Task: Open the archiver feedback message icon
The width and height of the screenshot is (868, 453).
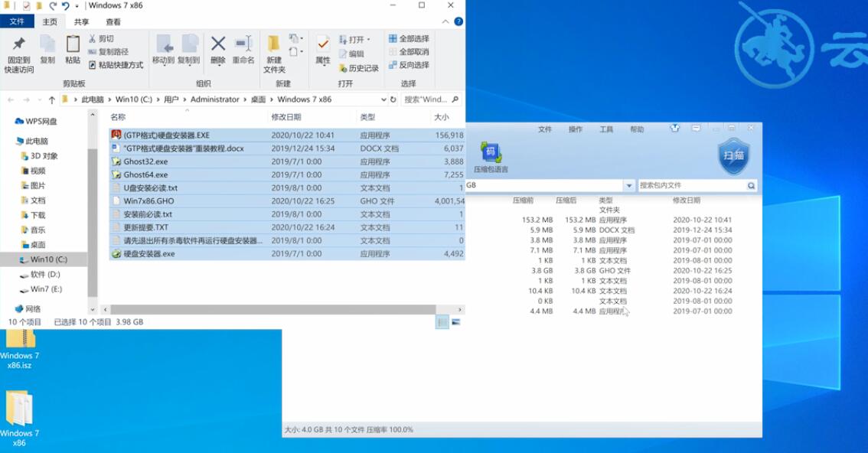Action: click(696, 129)
